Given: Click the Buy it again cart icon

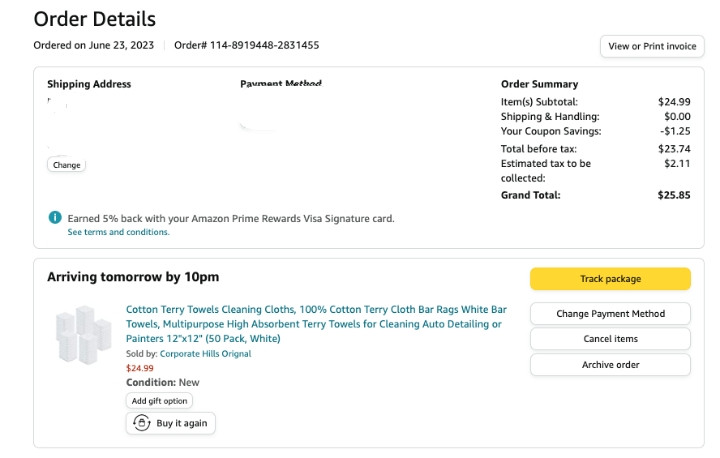Looking at the screenshot, I should click(x=142, y=423).
